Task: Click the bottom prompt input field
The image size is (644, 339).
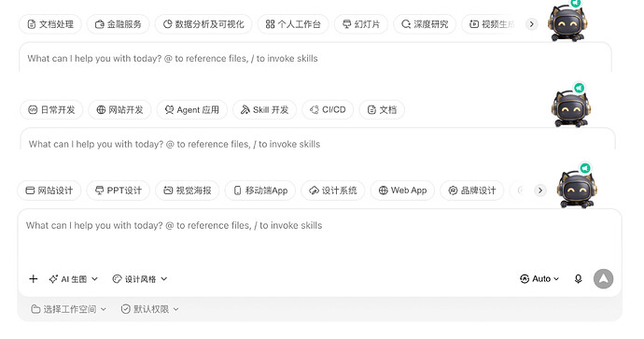Action: coord(319,238)
